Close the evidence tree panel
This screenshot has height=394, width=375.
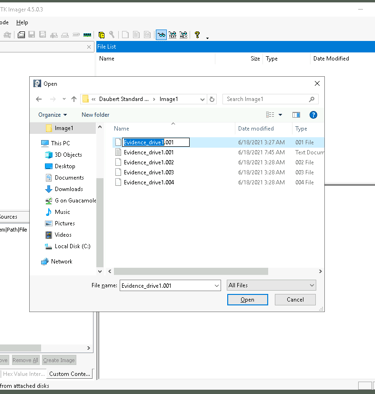tap(89, 47)
